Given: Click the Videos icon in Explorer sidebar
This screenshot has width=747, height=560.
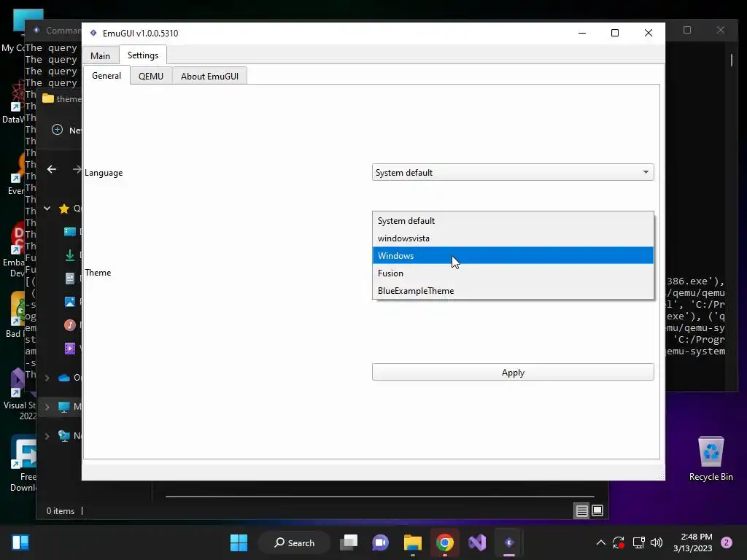Looking at the screenshot, I should [69, 348].
